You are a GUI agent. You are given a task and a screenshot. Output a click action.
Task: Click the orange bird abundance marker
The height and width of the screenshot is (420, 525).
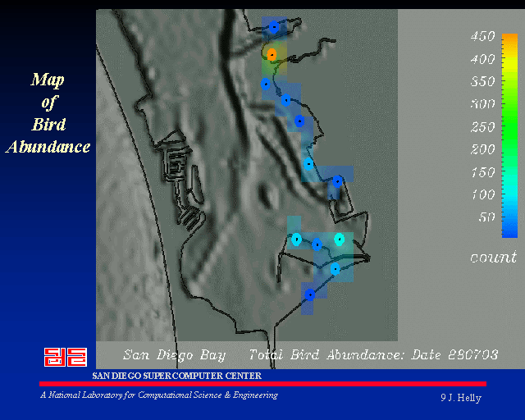[272, 54]
